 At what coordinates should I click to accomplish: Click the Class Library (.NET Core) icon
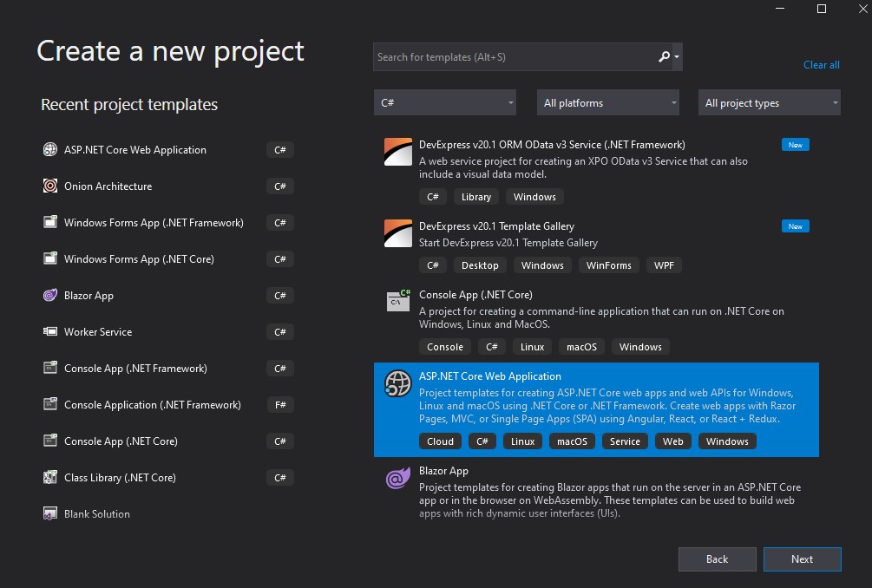50,478
